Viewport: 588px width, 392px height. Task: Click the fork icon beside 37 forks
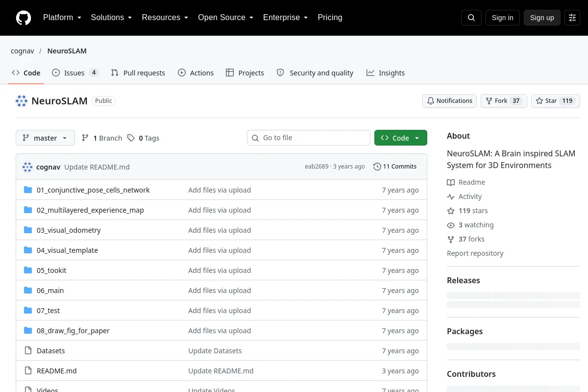(x=451, y=239)
